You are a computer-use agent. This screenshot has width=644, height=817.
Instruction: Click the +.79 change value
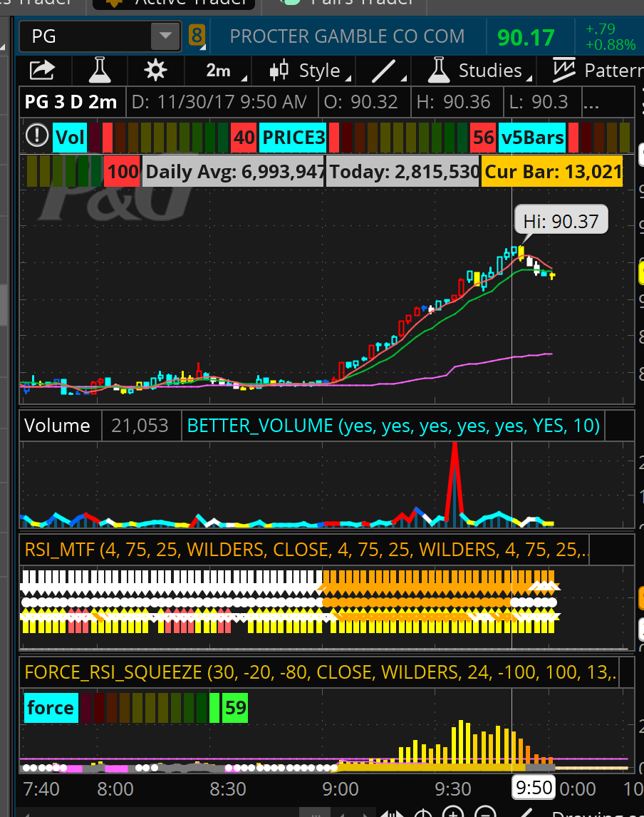[x=601, y=28]
